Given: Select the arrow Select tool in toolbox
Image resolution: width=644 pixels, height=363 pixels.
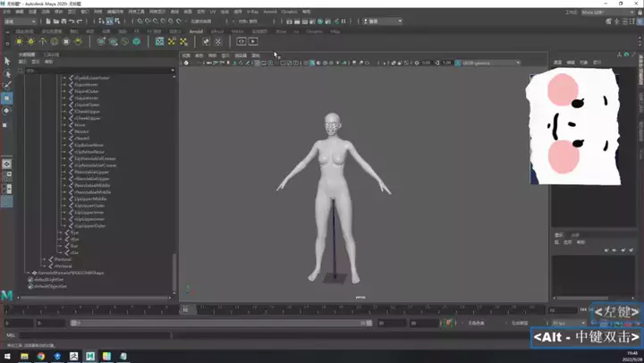Looking at the screenshot, I should [x=7, y=61].
